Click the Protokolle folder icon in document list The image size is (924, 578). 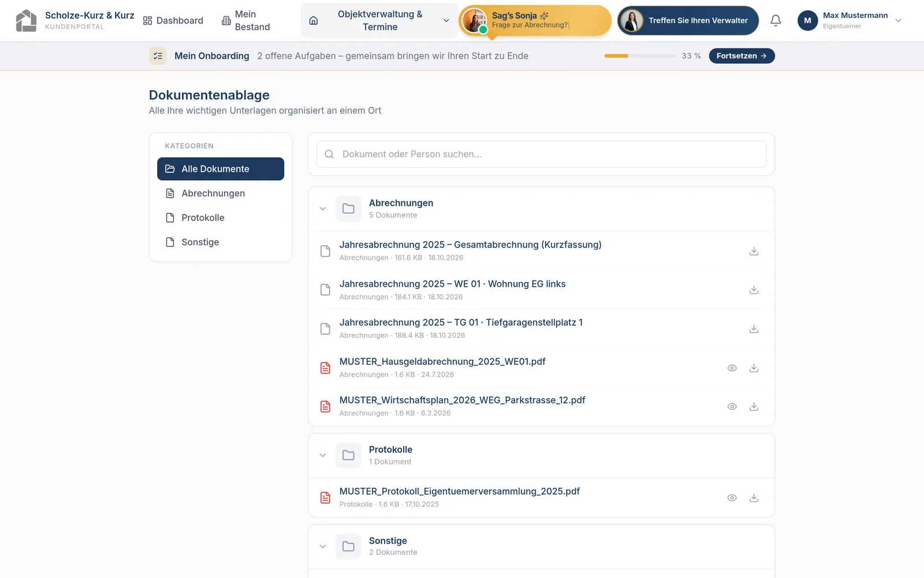(348, 455)
